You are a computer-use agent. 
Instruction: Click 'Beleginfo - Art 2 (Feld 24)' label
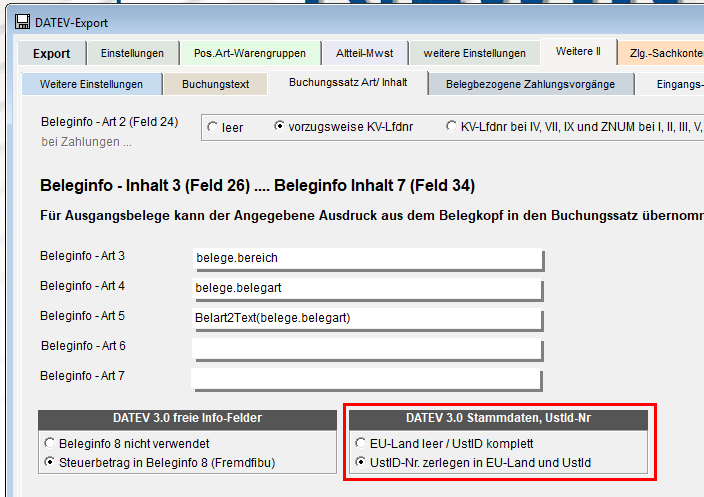point(110,122)
